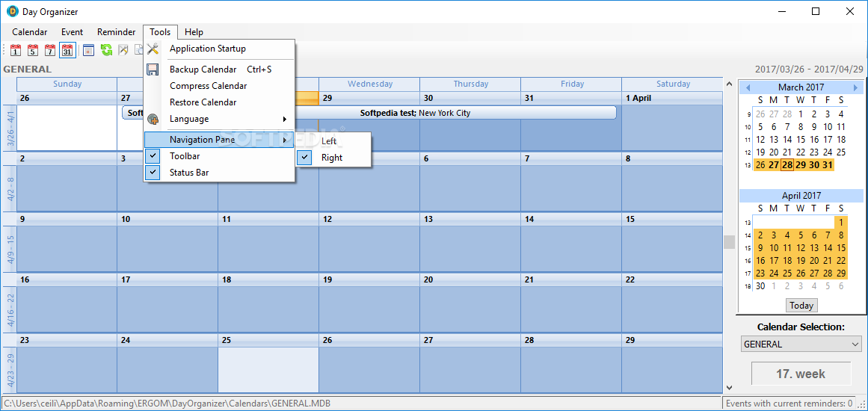This screenshot has width=868, height=411.
Task: Switch to day view toolbar icon
Action: pyautogui.click(x=16, y=50)
